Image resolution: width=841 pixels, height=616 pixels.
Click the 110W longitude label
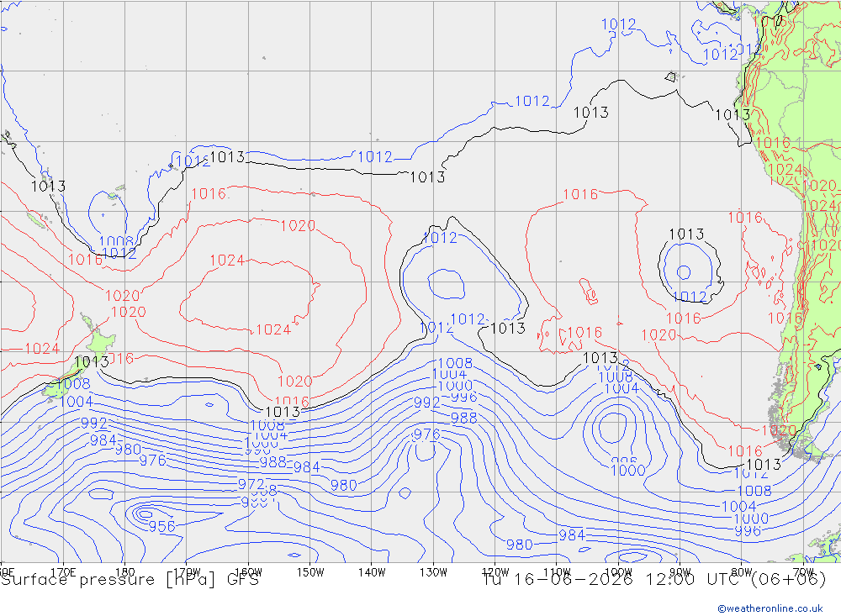[x=557, y=572]
